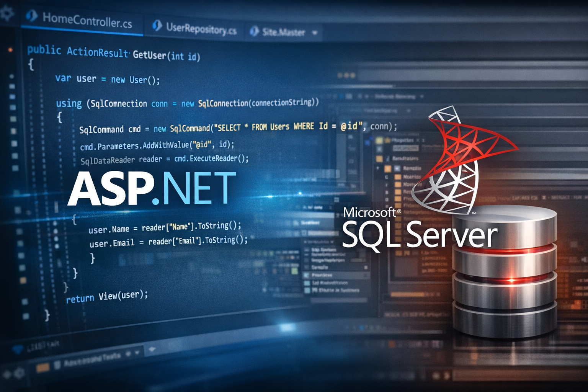This screenshot has height=392, width=588.
Task: Click the file icon on HomeController.cs tab
Action: point(32,16)
